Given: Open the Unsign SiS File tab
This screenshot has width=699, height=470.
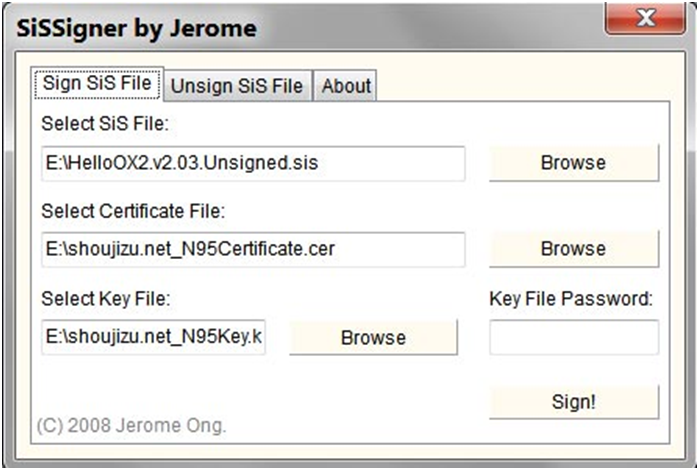Looking at the screenshot, I should (237, 86).
